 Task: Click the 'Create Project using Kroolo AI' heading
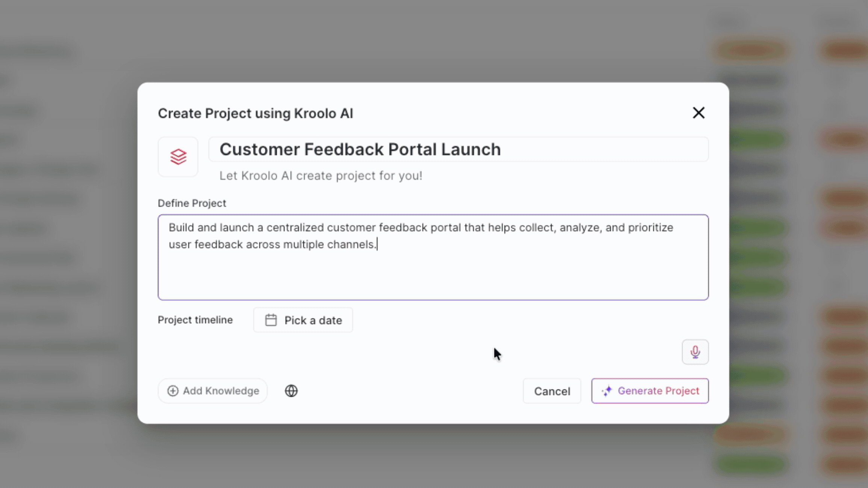tap(256, 113)
